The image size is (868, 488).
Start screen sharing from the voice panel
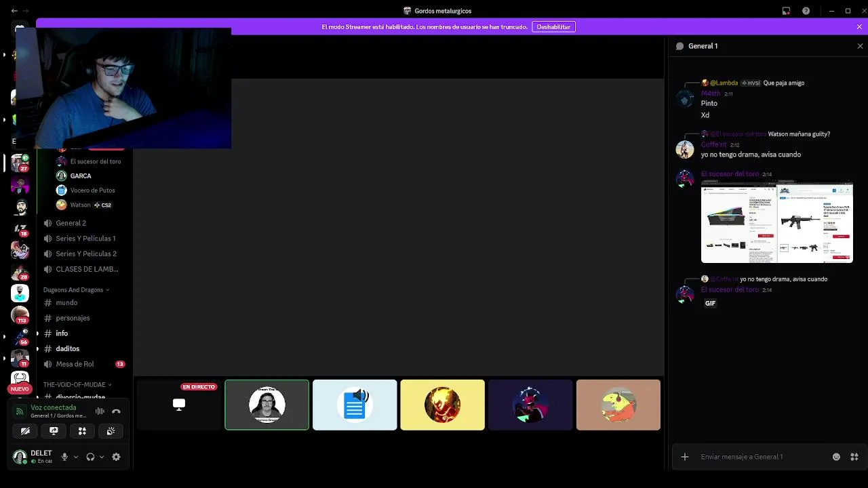pos(54,431)
